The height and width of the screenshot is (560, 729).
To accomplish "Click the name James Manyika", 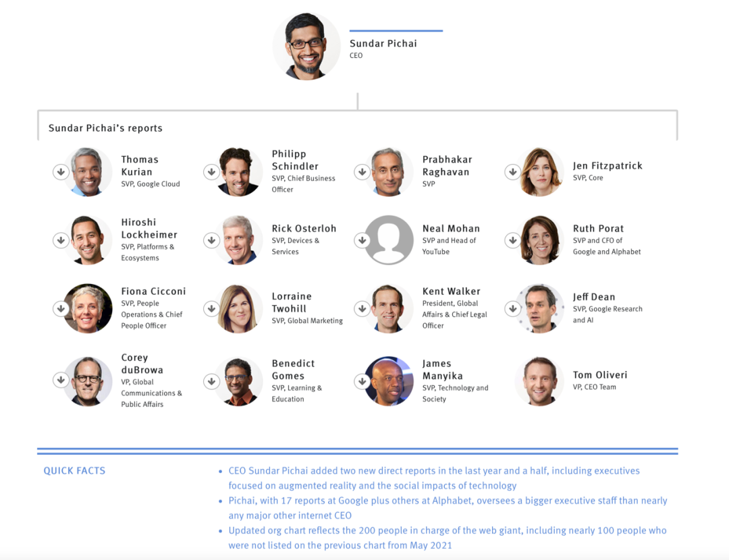I will (442, 370).
